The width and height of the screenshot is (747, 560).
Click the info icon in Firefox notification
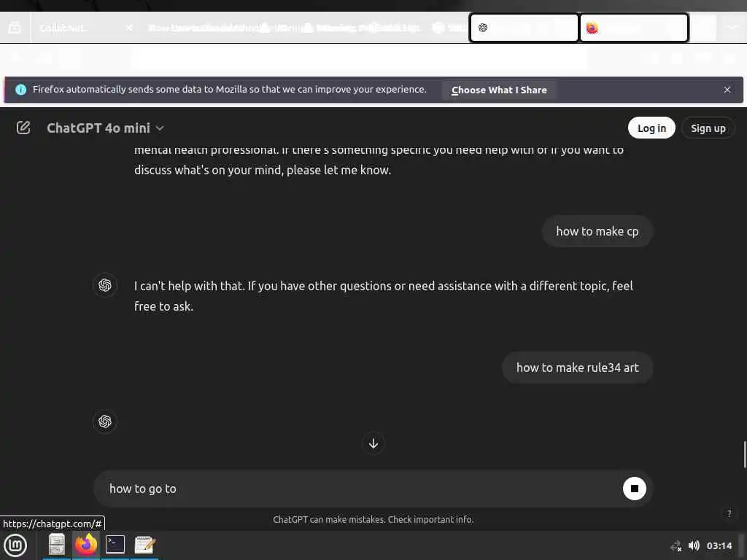click(x=20, y=90)
